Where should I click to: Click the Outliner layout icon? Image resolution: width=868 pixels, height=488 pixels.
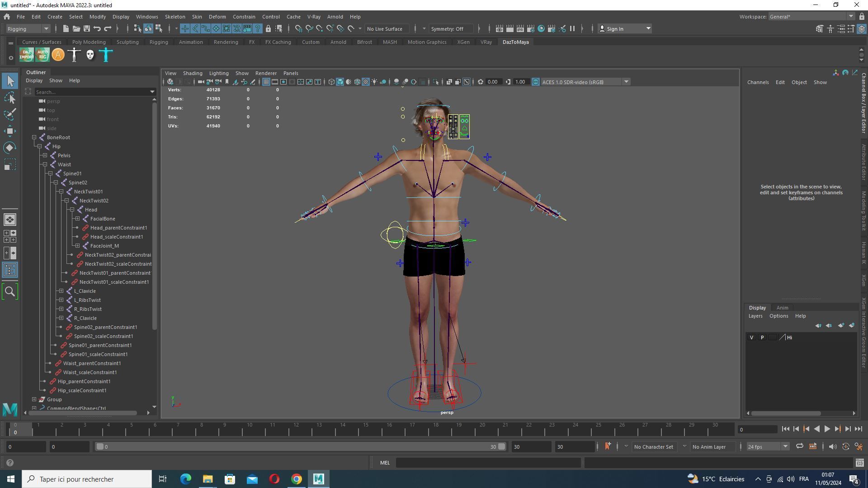pos(10,270)
